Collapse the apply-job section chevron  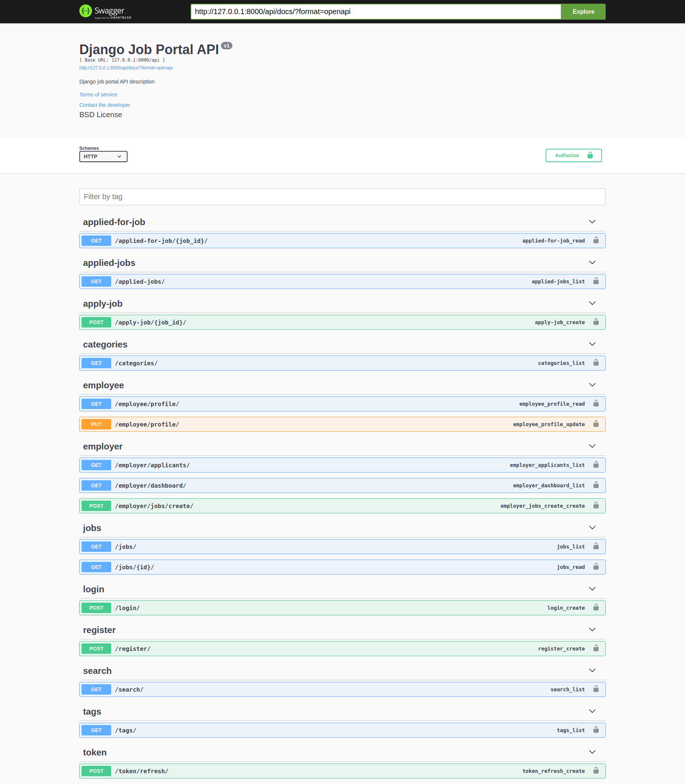[592, 303]
